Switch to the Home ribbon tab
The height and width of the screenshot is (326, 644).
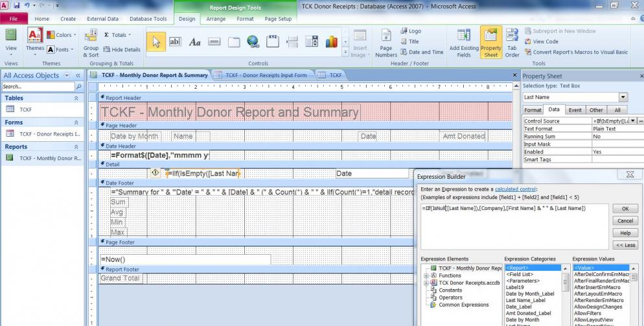pos(42,19)
